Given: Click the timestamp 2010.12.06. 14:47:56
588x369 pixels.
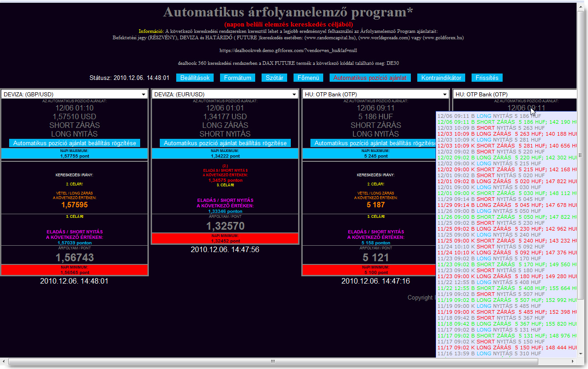Looking at the screenshot, I should point(225,249).
